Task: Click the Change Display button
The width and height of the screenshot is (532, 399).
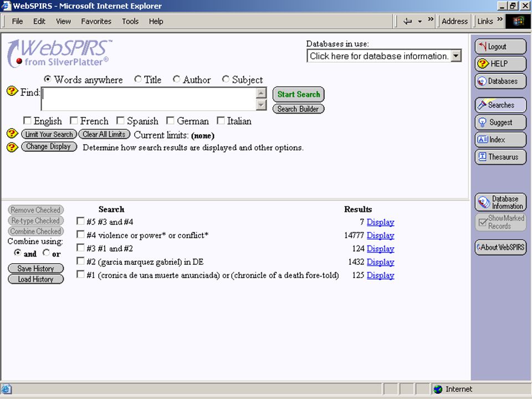Action: click(49, 146)
